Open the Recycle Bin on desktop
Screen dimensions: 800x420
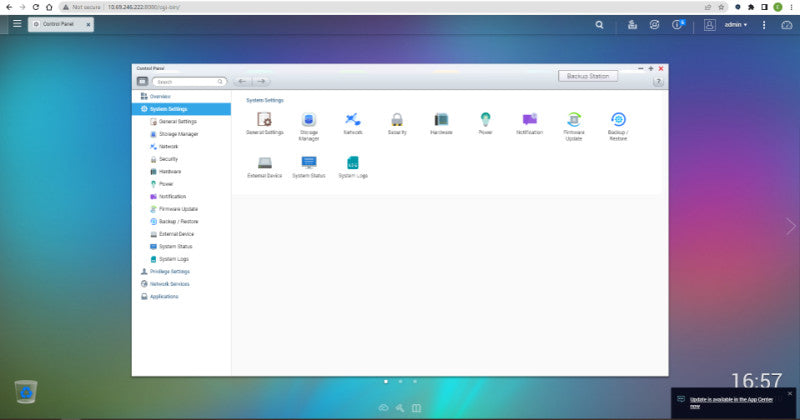click(26, 392)
